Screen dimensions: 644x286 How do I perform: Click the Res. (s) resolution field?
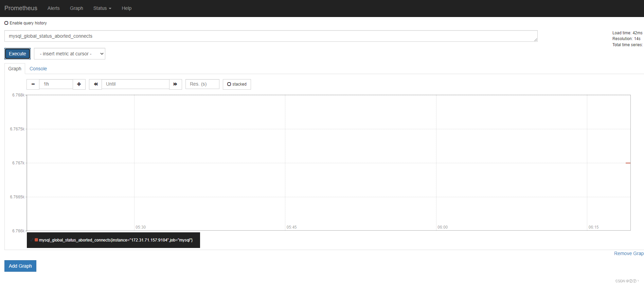coord(202,84)
